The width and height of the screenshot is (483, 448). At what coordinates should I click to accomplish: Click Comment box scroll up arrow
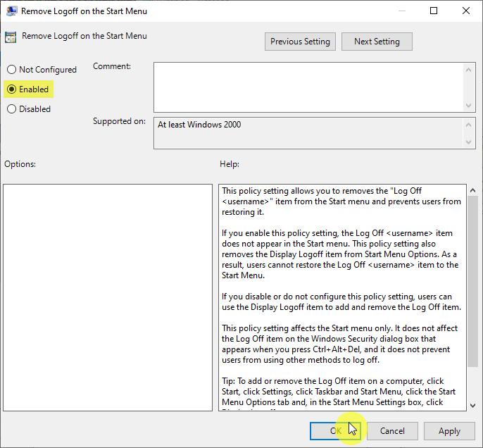(x=470, y=69)
